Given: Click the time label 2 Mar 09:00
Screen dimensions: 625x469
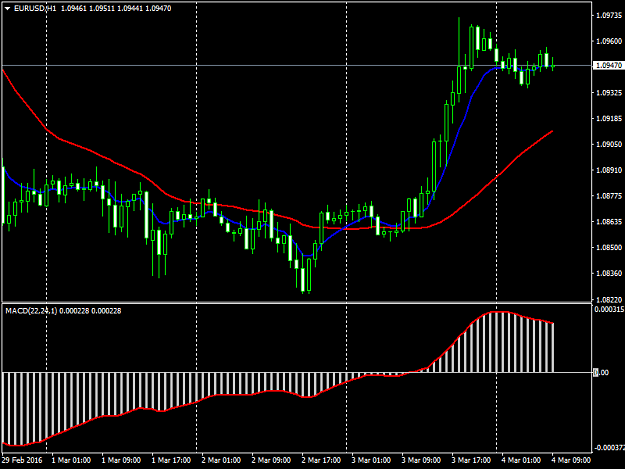Looking at the screenshot, I should (271, 460).
